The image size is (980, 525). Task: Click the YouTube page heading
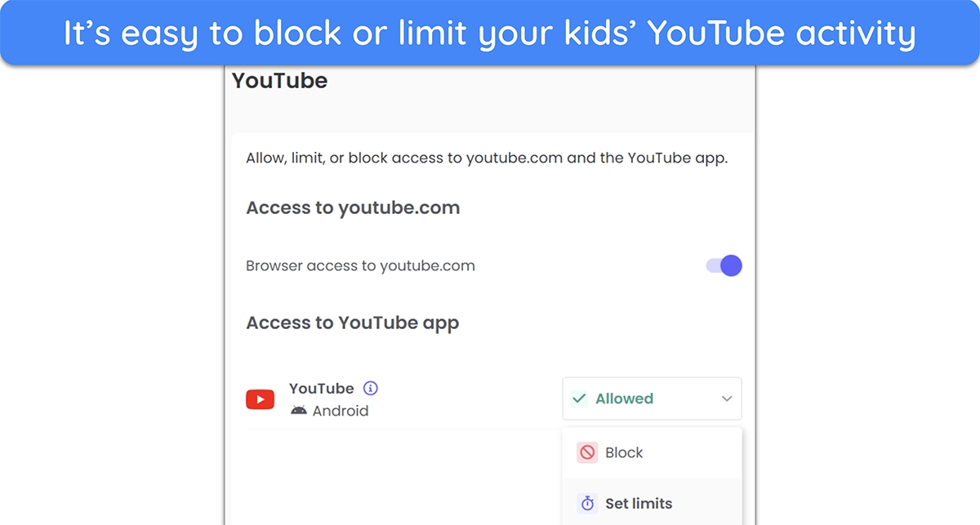coord(279,81)
